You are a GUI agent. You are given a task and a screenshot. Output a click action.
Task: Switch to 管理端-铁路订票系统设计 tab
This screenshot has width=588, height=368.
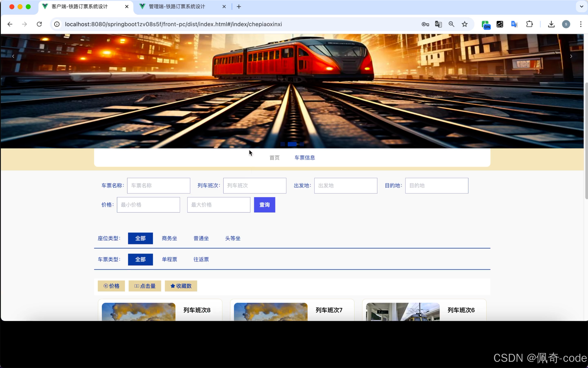(x=177, y=7)
